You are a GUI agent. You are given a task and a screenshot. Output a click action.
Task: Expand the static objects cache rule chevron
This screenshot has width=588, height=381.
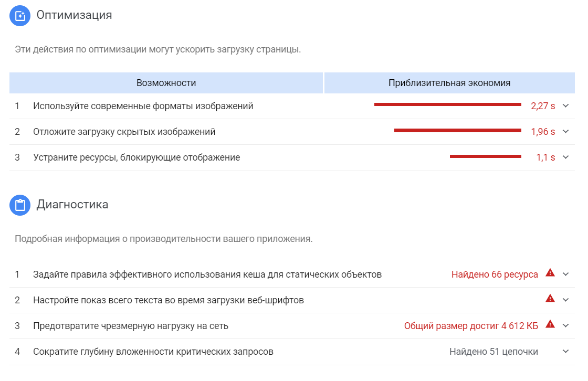coord(565,274)
